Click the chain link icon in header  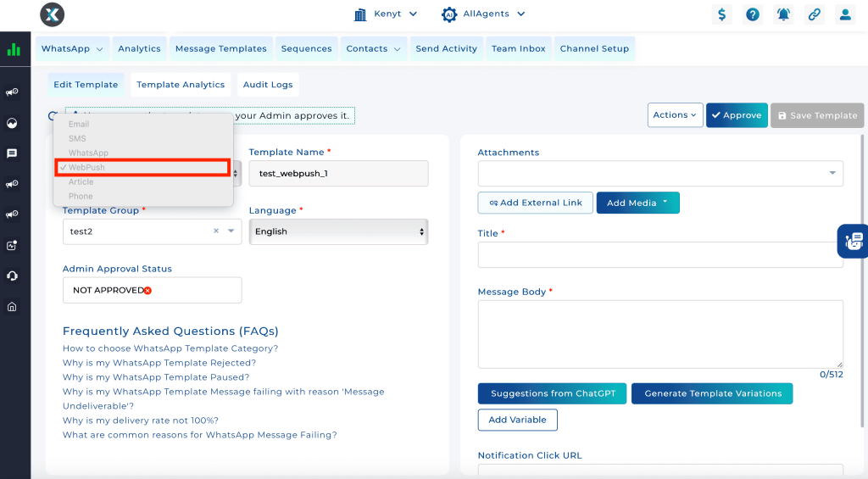point(814,14)
